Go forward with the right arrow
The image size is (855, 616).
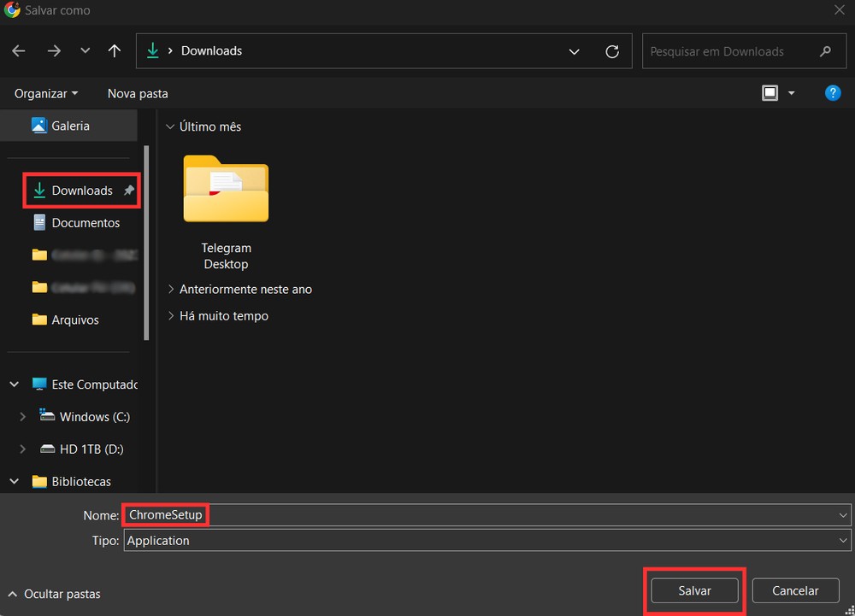point(53,50)
